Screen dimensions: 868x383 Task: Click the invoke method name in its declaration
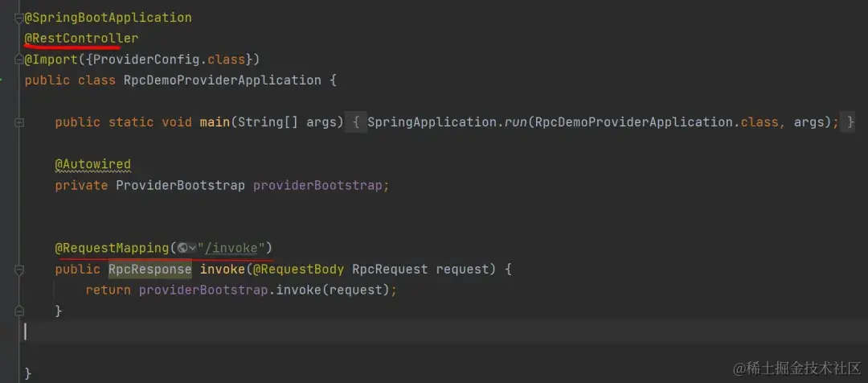(223, 270)
